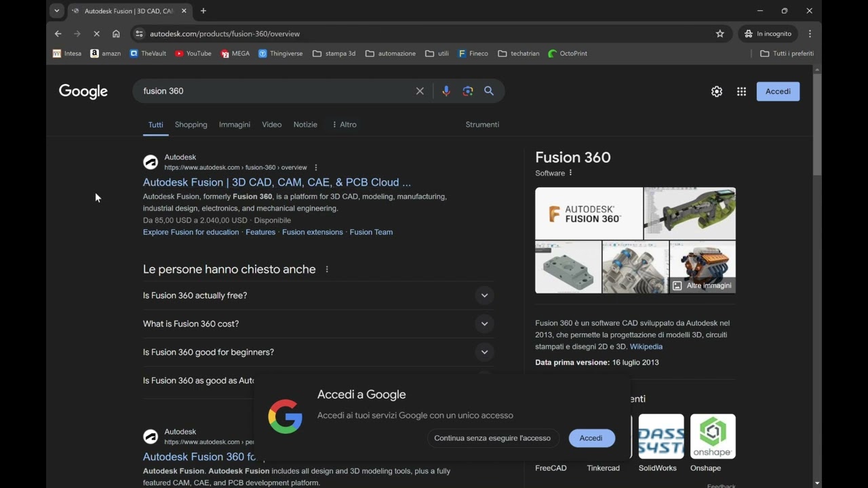Switch to the Shopping tab
This screenshot has height=488, width=868.
click(191, 125)
